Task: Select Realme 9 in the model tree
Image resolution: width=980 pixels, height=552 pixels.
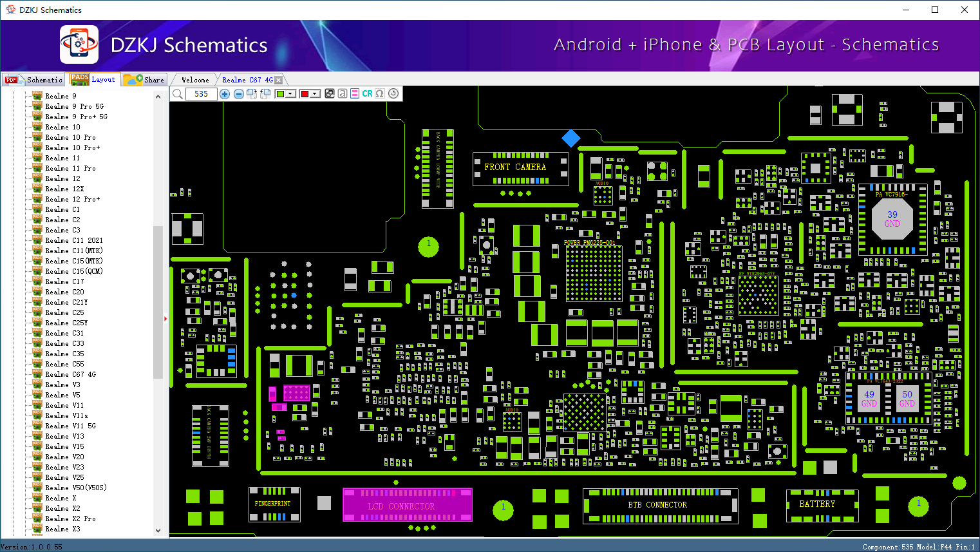Action: coord(61,96)
